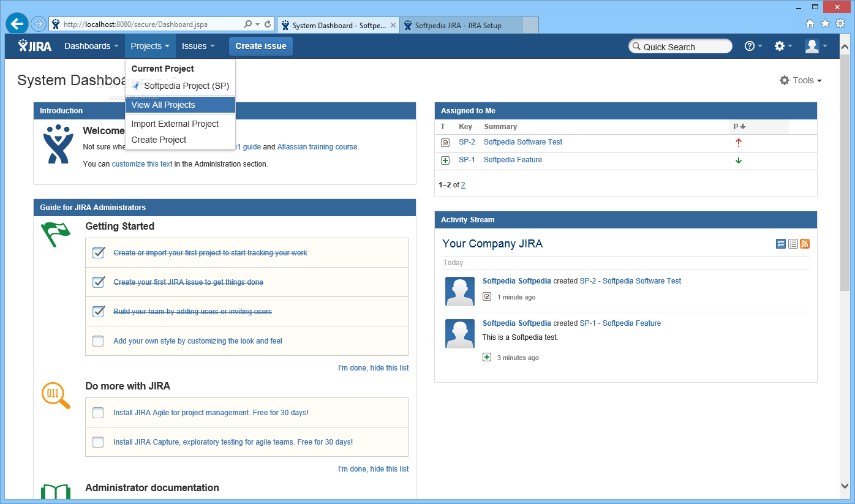Uncheck 'Create your first JIRA issue'
Screen dimensions: 855x504
pyautogui.click(x=98, y=282)
